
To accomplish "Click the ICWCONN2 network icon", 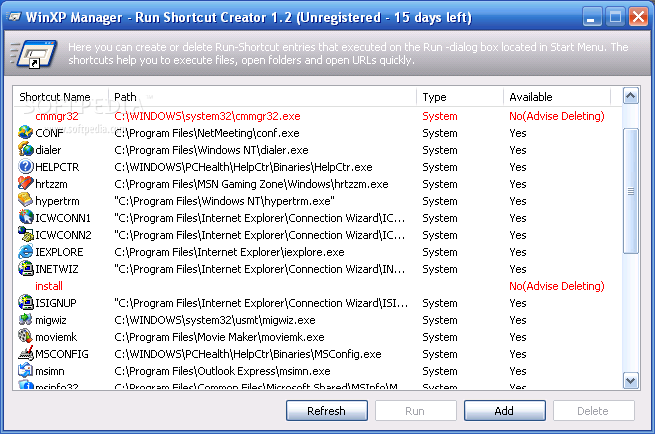I will pyautogui.click(x=25, y=235).
